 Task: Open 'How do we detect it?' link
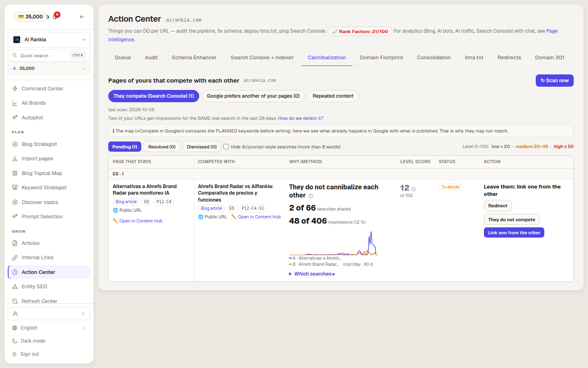click(x=301, y=118)
